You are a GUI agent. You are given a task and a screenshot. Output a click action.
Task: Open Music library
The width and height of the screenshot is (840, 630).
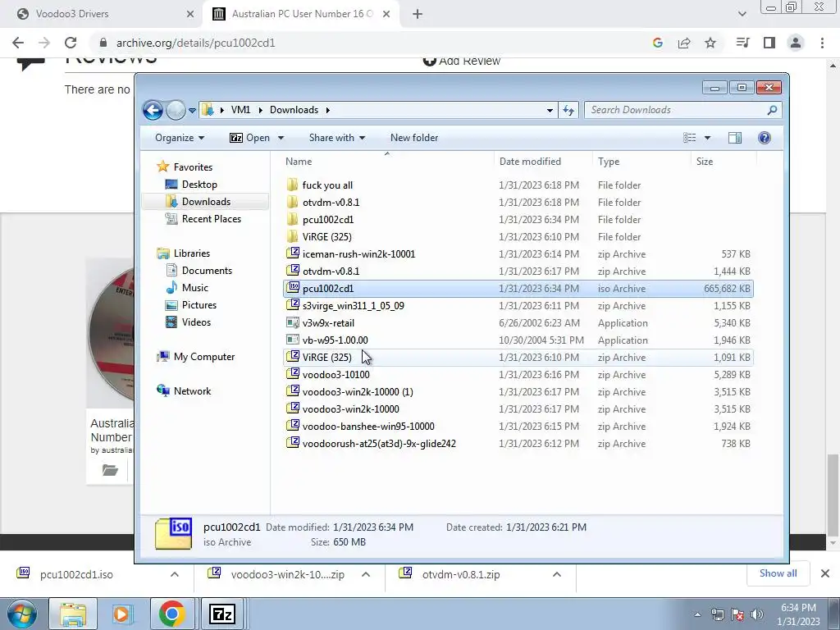click(x=195, y=288)
